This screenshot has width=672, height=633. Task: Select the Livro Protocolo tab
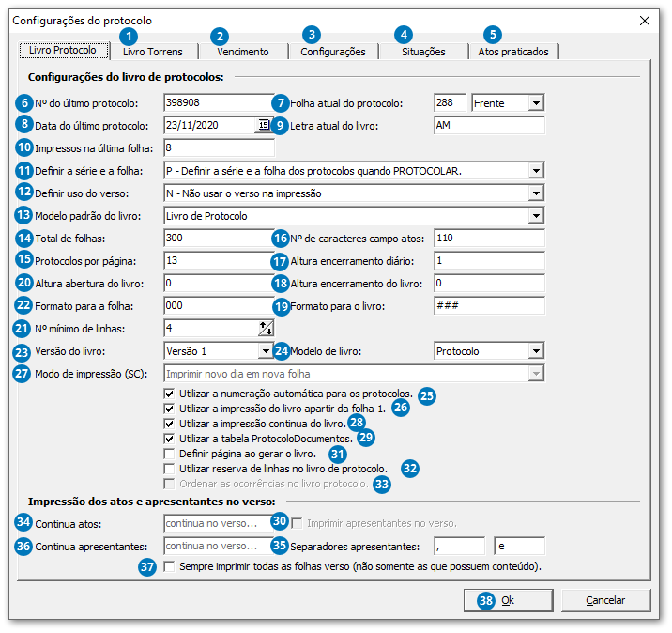(x=63, y=50)
